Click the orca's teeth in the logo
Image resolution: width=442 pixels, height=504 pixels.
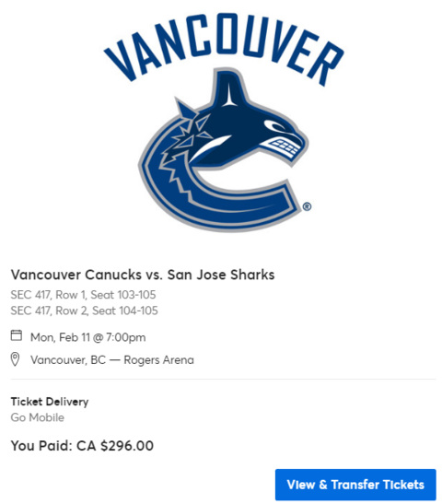click(x=282, y=147)
